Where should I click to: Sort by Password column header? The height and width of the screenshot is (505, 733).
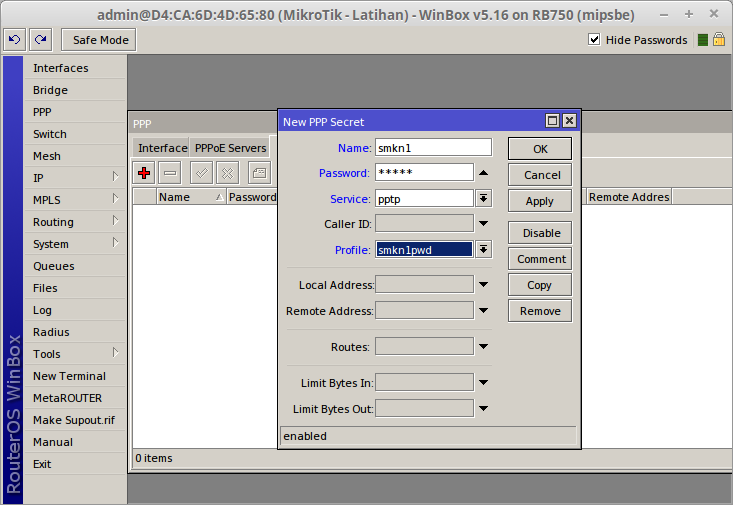pyautogui.click(x=252, y=197)
